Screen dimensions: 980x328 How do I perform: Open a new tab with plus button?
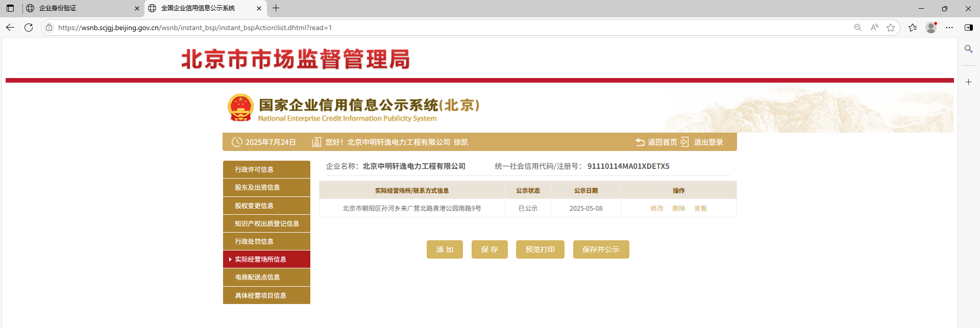pyautogui.click(x=276, y=8)
